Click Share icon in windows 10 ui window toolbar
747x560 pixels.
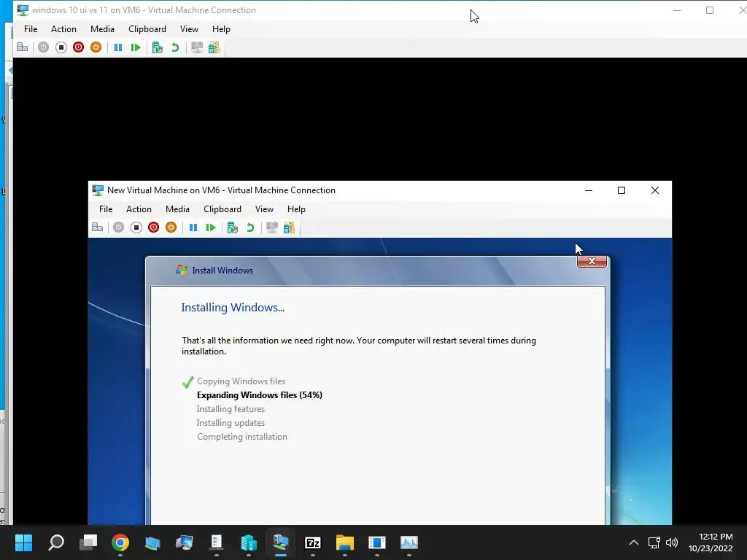click(x=214, y=47)
